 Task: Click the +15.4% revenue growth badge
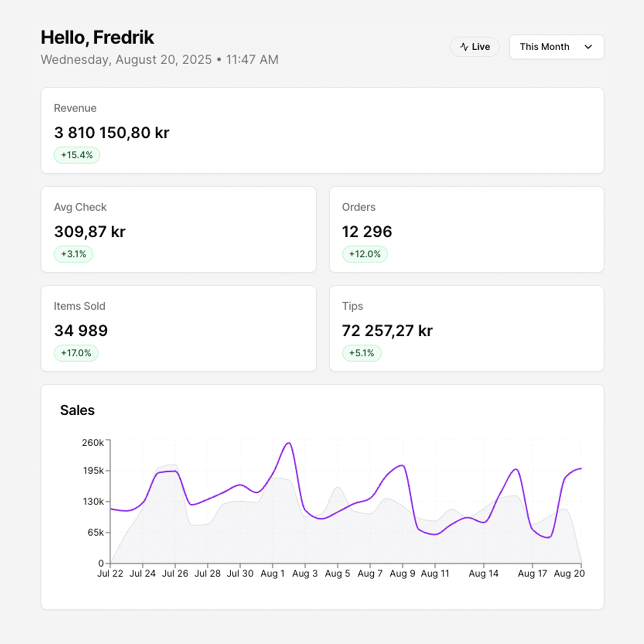tap(77, 155)
